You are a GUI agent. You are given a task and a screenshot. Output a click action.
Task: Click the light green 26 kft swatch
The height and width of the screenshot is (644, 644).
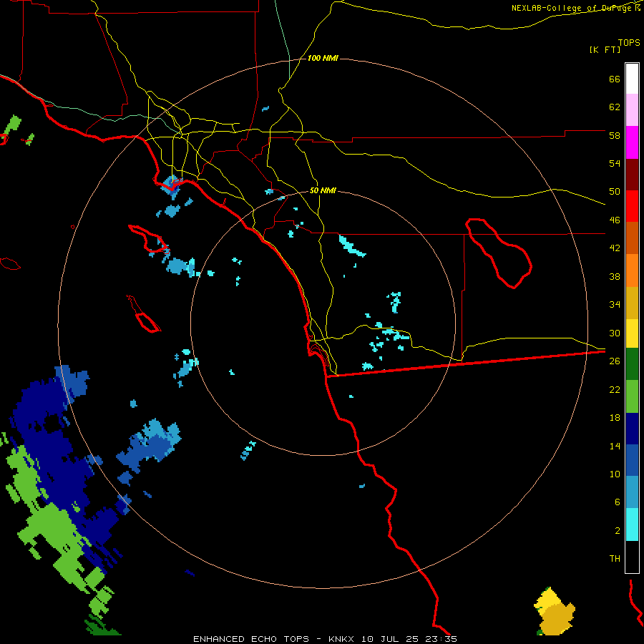click(x=632, y=396)
